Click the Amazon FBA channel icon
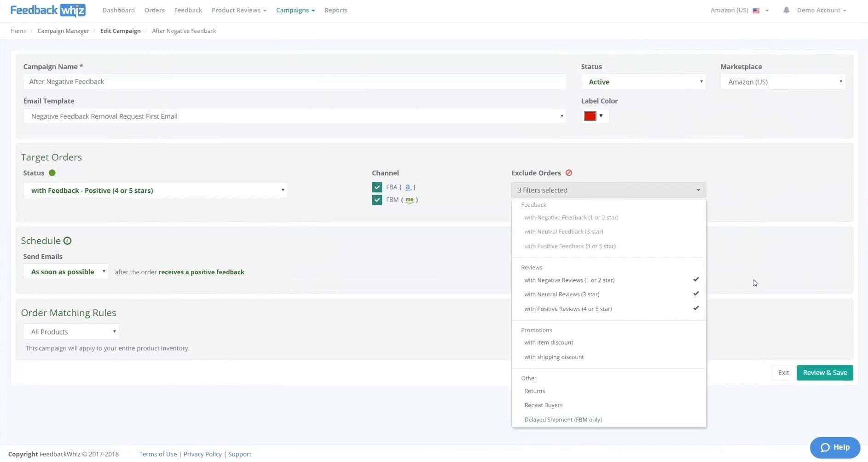Image resolution: width=868 pixels, height=462 pixels. tap(407, 187)
